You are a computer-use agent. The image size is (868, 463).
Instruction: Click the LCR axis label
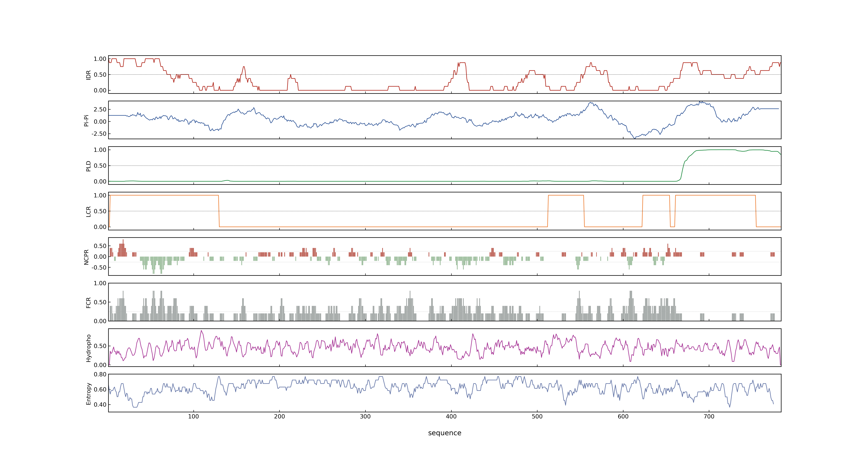88,211
